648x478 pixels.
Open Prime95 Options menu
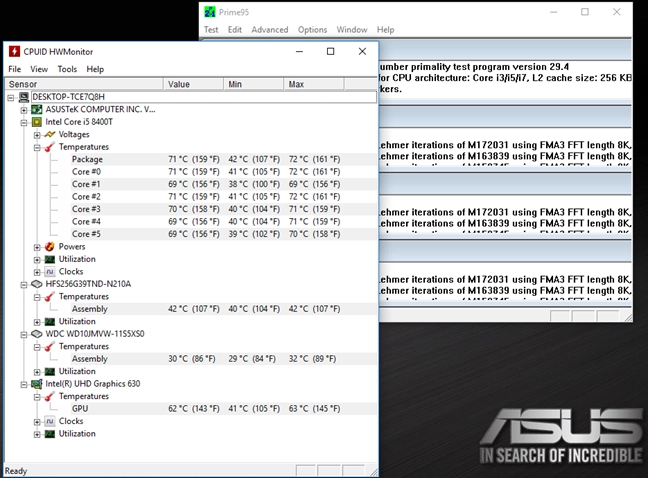pos(312,30)
